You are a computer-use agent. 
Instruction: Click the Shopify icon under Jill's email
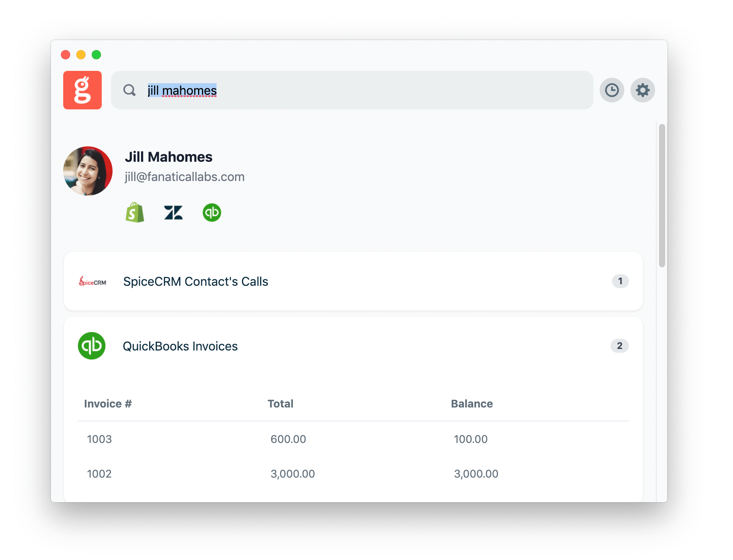(135, 212)
